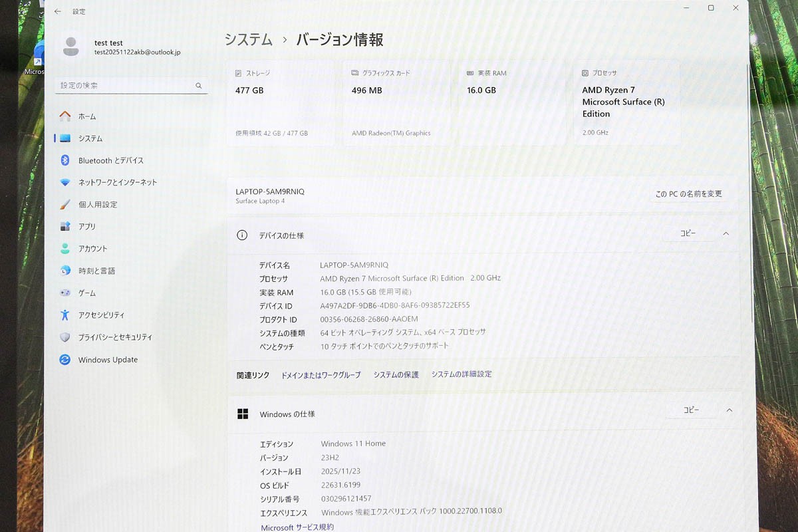Open the アプリ apps icon
Screen dimensions: 798x532
point(65,227)
